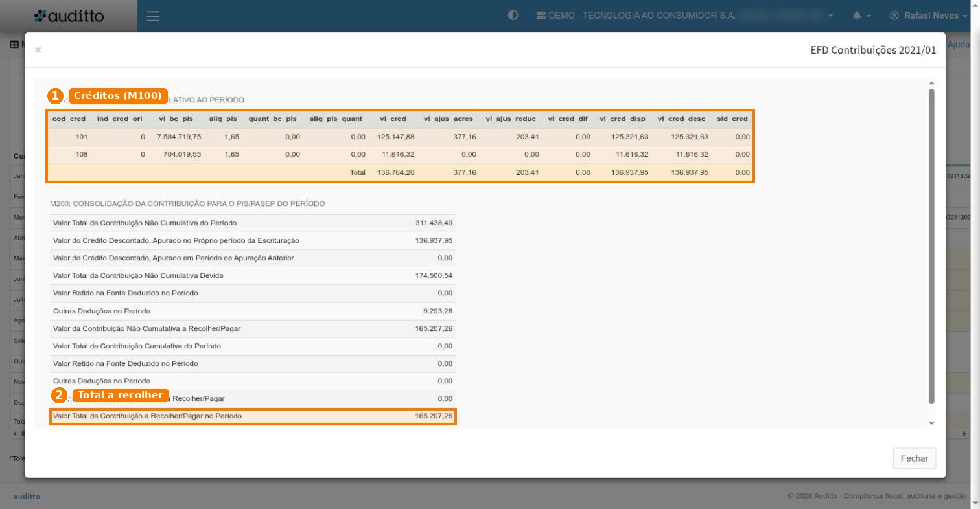The image size is (980, 509).
Task: Close the modal with the X icon
Action: point(38,50)
